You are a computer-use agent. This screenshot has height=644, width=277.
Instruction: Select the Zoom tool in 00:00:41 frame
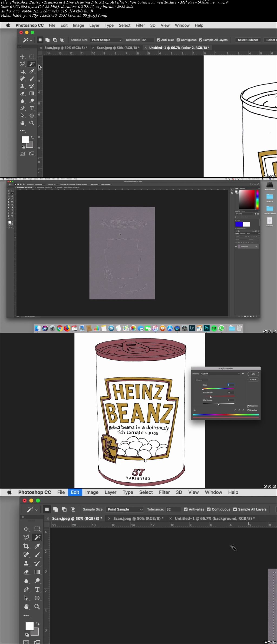pyautogui.click(x=32, y=123)
